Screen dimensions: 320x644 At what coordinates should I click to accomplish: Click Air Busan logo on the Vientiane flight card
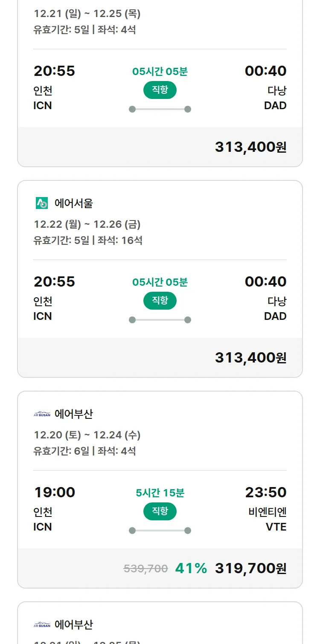pos(42,414)
